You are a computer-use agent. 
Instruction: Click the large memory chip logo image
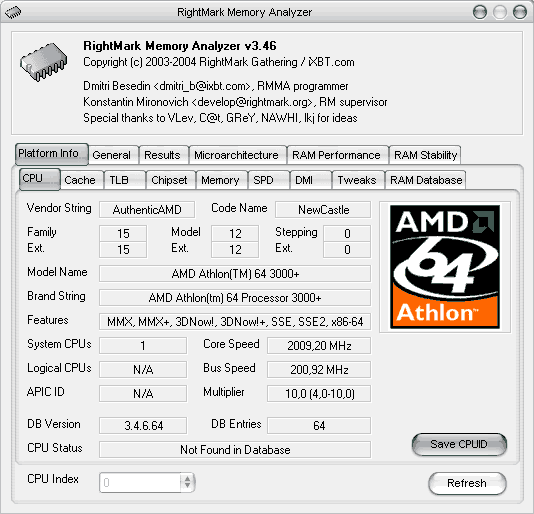pos(43,62)
